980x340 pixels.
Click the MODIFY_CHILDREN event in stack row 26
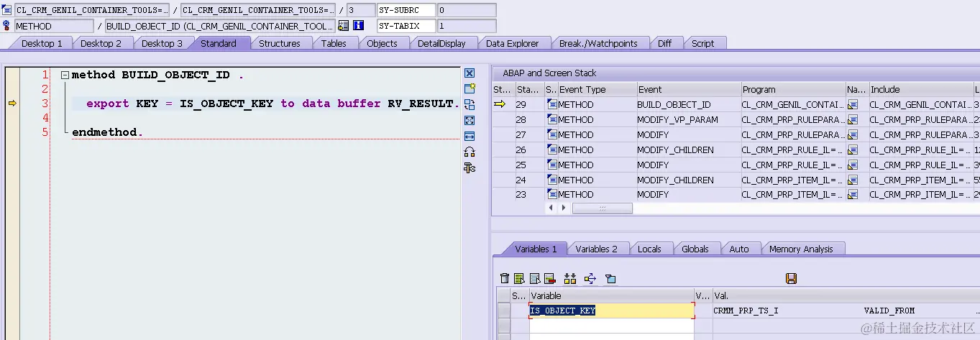(x=675, y=150)
